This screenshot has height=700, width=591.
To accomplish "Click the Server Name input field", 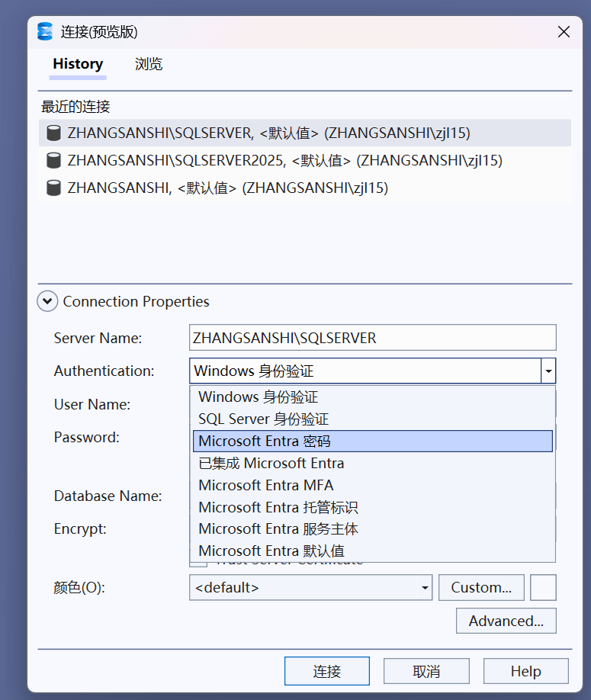I will 373,338.
